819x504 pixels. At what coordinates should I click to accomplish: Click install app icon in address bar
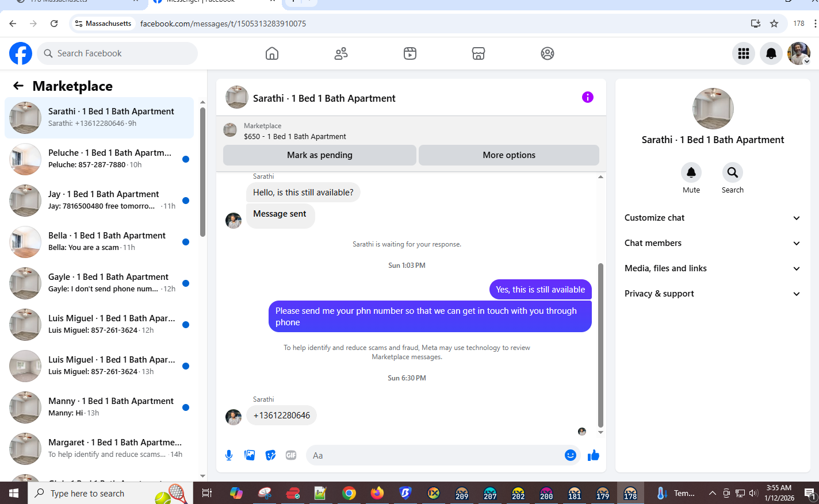click(756, 24)
